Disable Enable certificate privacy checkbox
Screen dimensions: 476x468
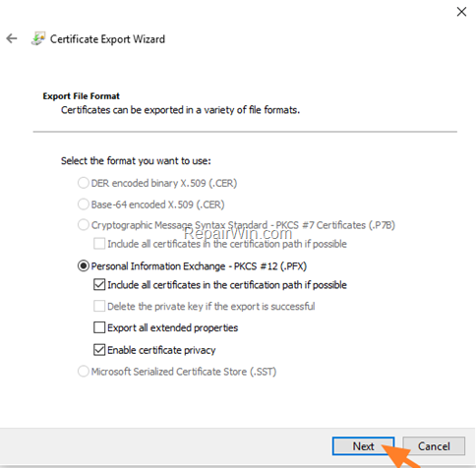click(99, 350)
